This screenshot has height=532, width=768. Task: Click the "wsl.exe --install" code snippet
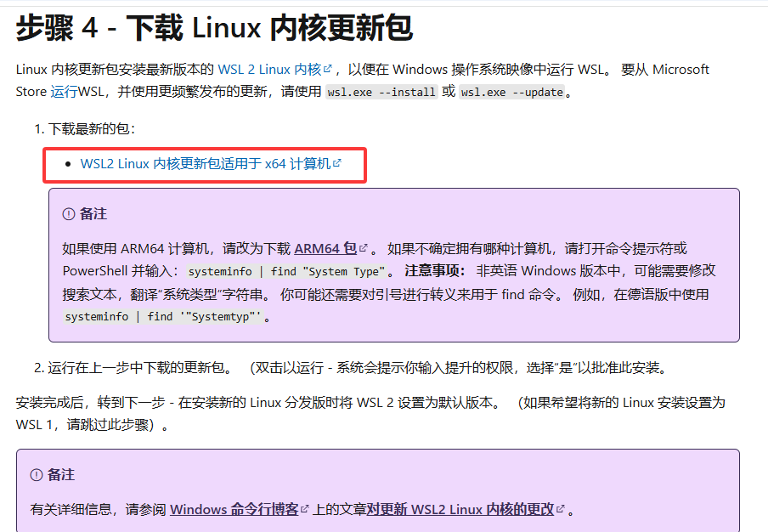(381, 92)
